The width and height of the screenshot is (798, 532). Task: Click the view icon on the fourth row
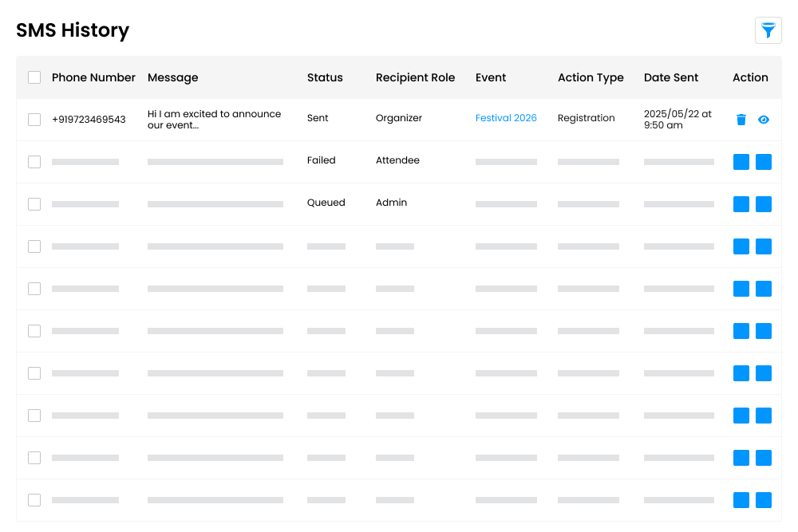764,246
